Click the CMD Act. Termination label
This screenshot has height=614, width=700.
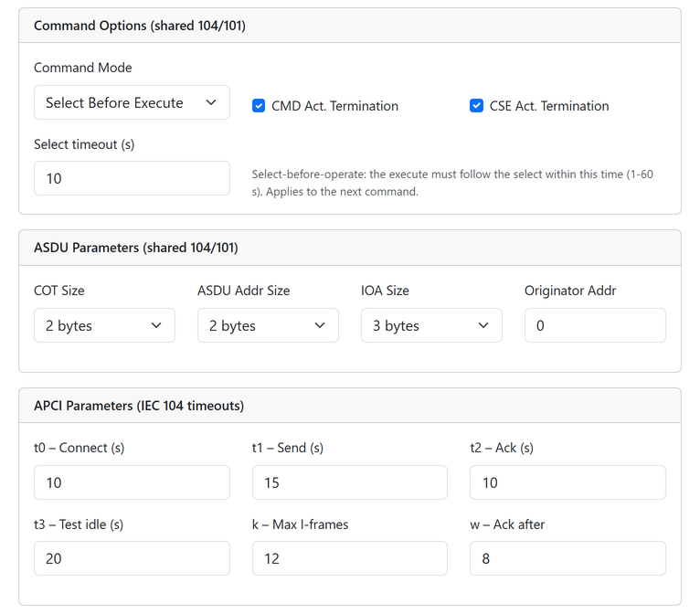334,106
